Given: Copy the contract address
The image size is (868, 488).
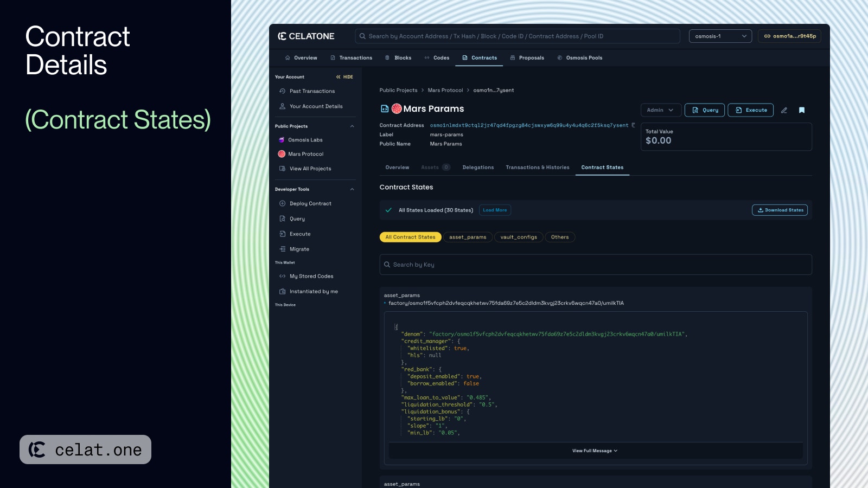Looking at the screenshot, I should 633,125.
